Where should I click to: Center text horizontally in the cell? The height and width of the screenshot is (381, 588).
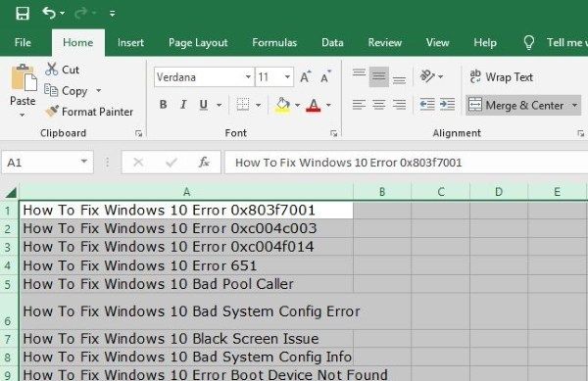pos(378,105)
